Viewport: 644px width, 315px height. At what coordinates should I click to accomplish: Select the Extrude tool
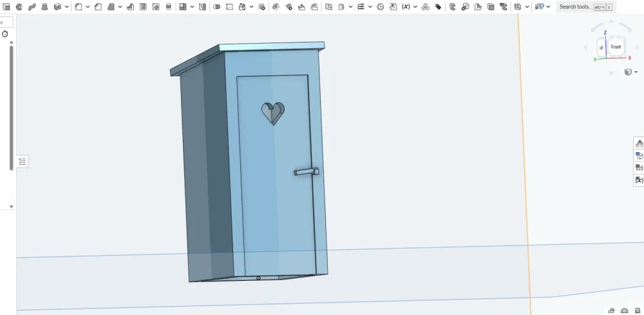[x=5, y=6]
